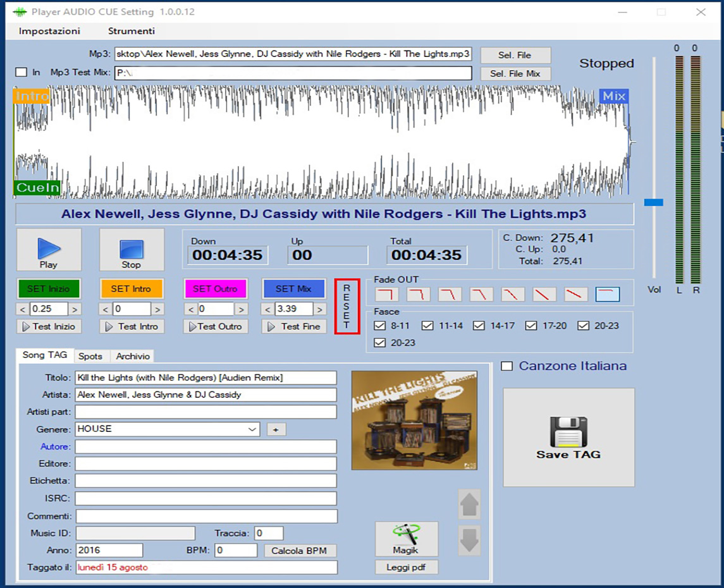Toggle the In checkbox near Mp3 Test Mix
724x588 pixels.
coord(21,72)
